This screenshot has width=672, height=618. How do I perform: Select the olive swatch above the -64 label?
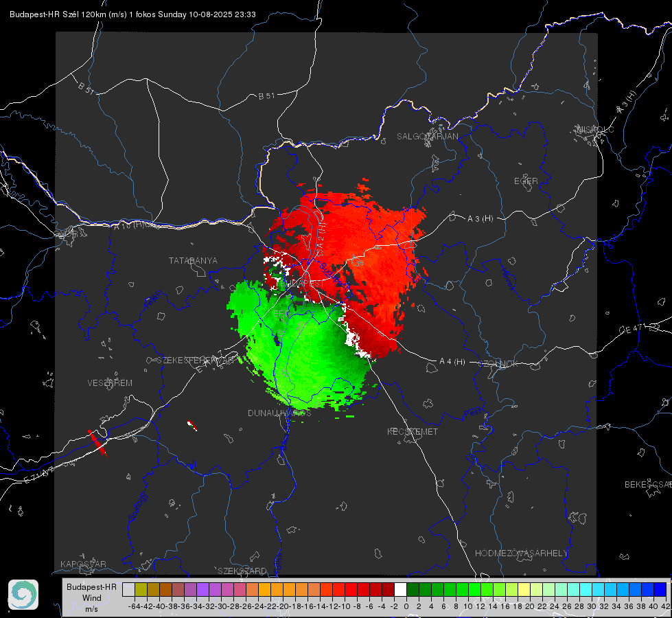point(141,590)
